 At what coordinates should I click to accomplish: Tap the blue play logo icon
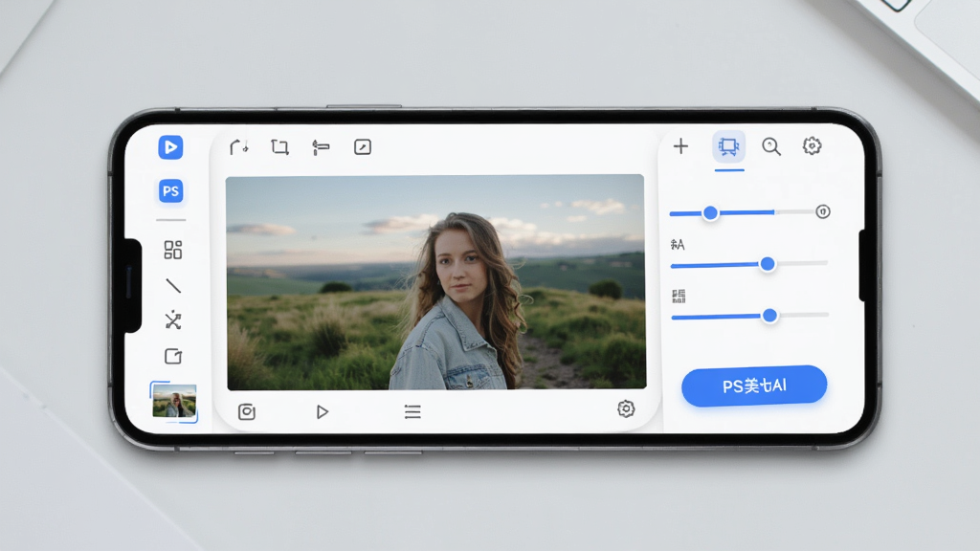170,147
